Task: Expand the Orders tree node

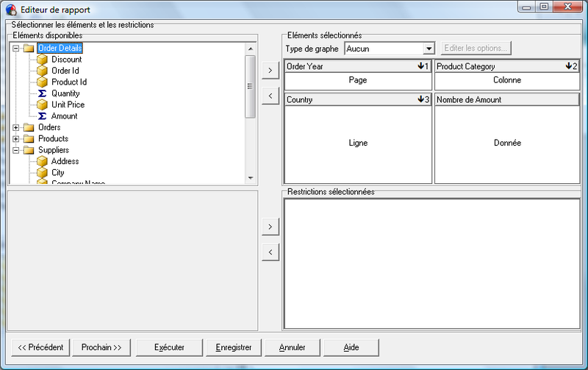Action: click(x=16, y=128)
